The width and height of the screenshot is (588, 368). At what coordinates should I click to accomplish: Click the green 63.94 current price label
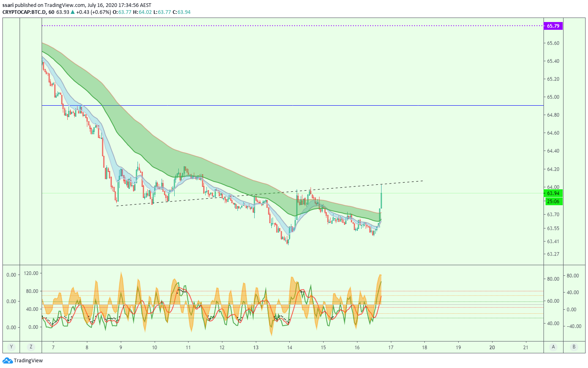pos(553,193)
